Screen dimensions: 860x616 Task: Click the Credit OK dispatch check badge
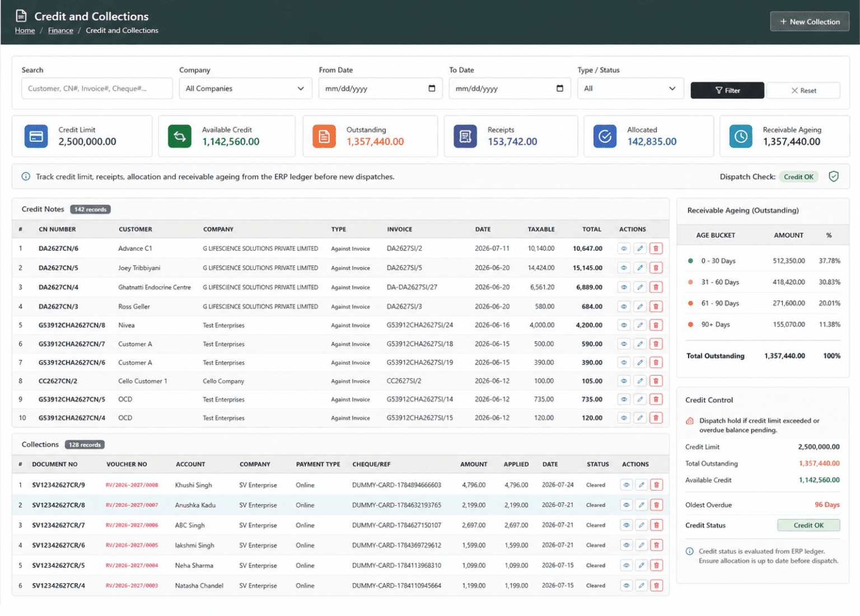pyautogui.click(x=798, y=176)
